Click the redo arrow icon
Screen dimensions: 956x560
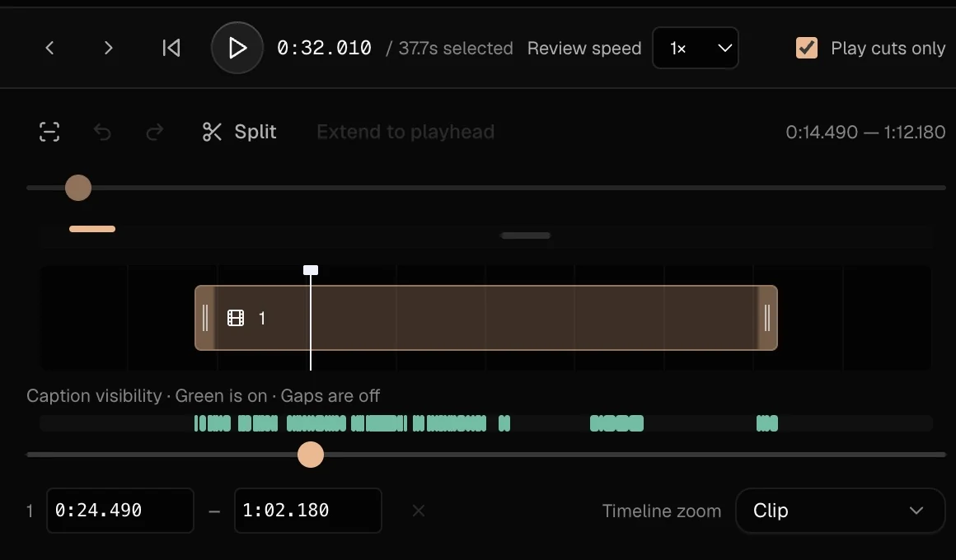pos(155,132)
